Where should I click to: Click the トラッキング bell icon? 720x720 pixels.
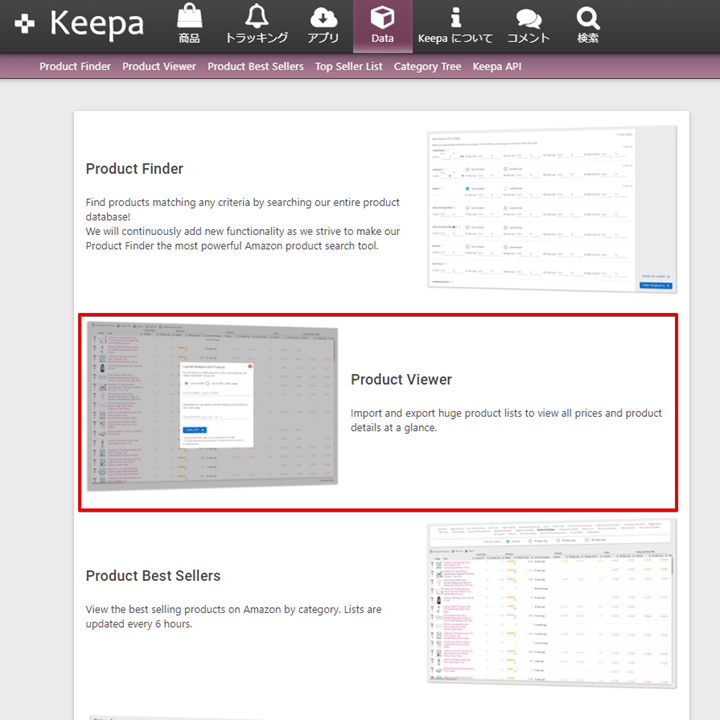tap(257, 18)
